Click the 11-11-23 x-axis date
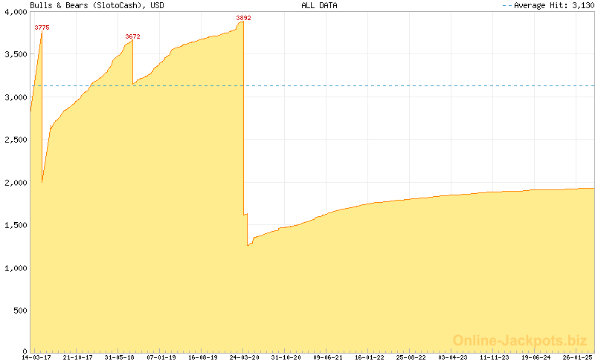This screenshot has width=595, height=364. pos(495,357)
